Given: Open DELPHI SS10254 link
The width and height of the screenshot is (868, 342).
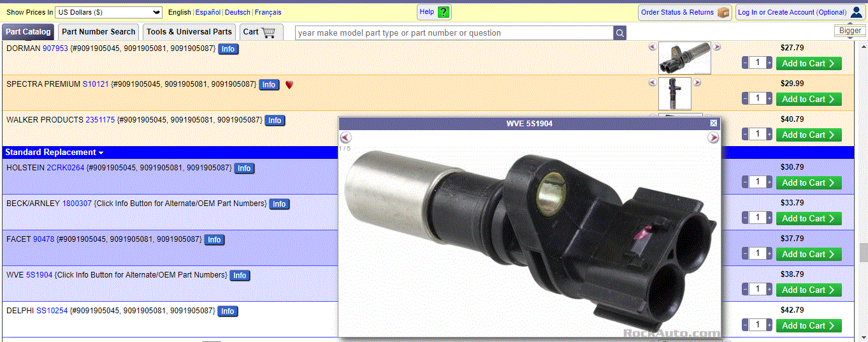Looking at the screenshot, I should coord(52,310).
